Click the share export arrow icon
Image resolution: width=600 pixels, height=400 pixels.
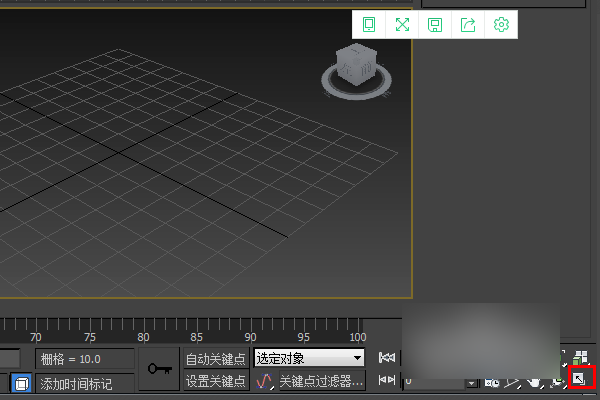(x=468, y=25)
